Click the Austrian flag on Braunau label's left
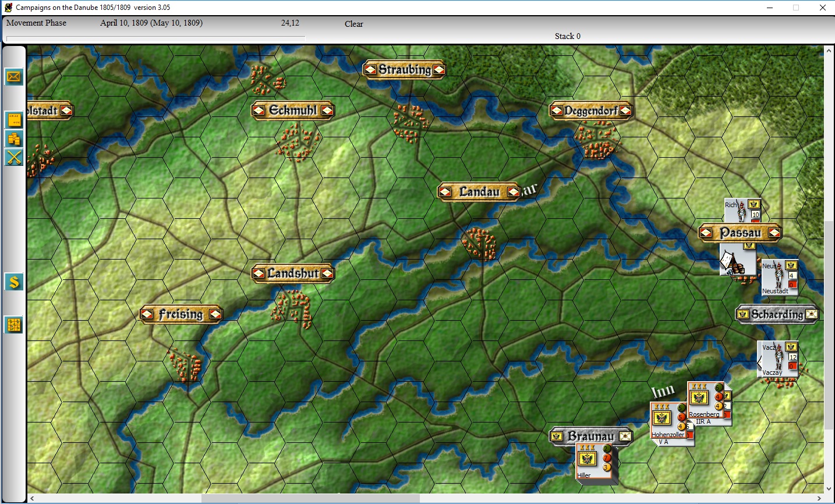Viewport: 835px width, 504px height. tap(556, 436)
